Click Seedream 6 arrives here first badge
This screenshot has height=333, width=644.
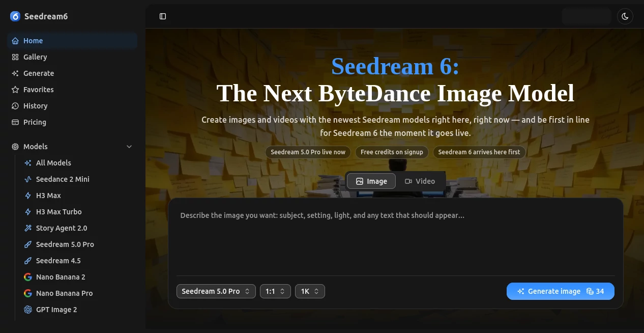(x=479, y=152)
